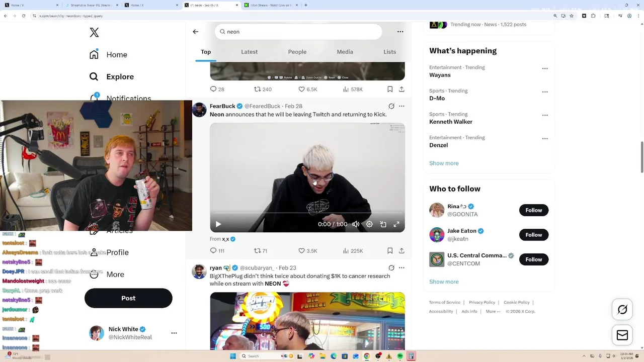Reply to the post with 111 comments
The image size is (644, 362).
pyautogui.click(x=217, y=250)
